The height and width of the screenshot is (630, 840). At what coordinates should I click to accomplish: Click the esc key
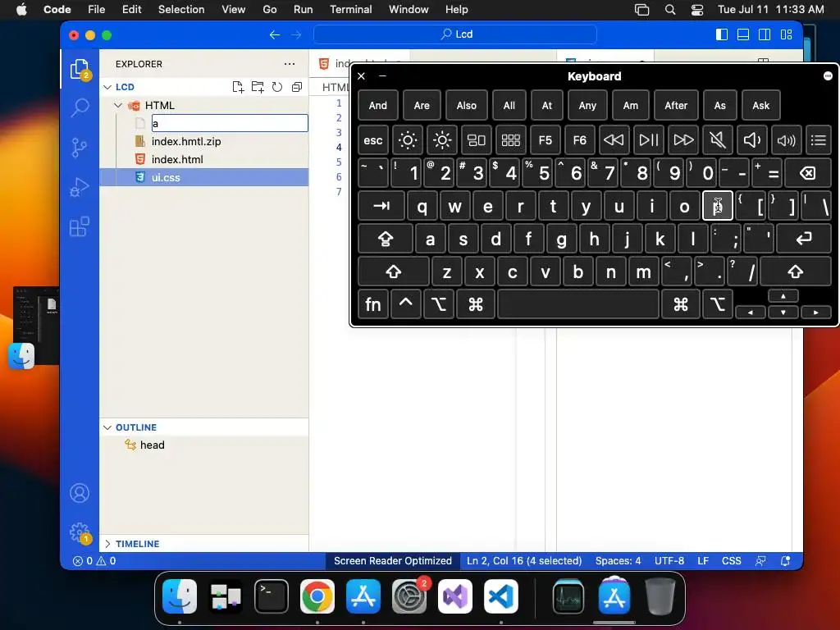[373, 140]
